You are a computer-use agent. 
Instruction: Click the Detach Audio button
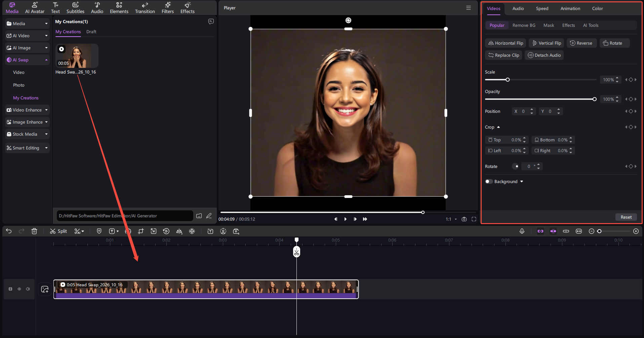(x=544, y=55)
